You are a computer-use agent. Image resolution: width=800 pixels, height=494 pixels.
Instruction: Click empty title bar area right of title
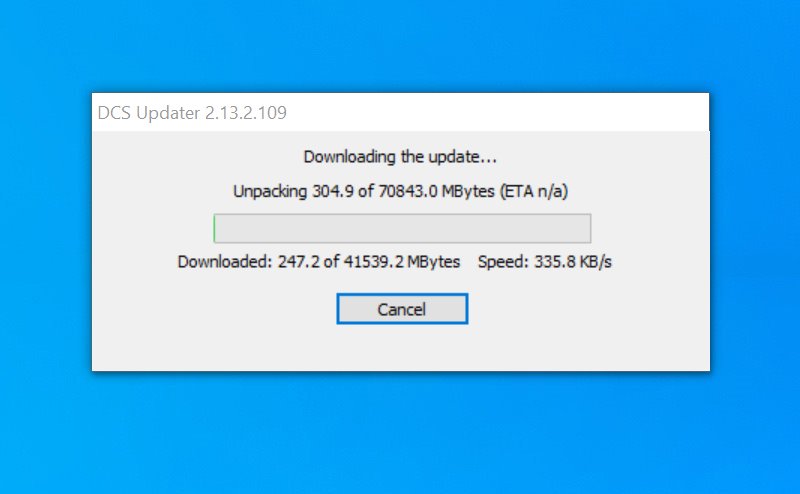pyautogui.click(x=497, y=112)
